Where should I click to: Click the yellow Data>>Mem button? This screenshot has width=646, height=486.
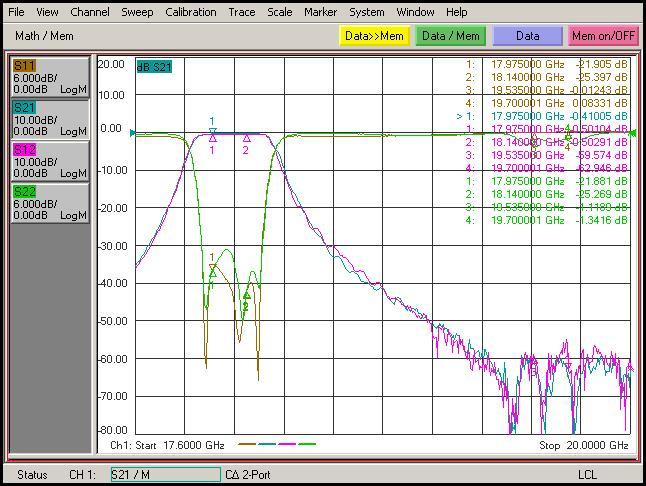tap(374, 36)
